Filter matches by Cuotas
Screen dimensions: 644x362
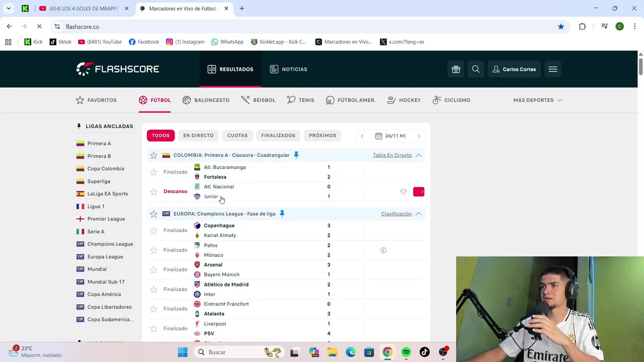[x=237, y=136]
